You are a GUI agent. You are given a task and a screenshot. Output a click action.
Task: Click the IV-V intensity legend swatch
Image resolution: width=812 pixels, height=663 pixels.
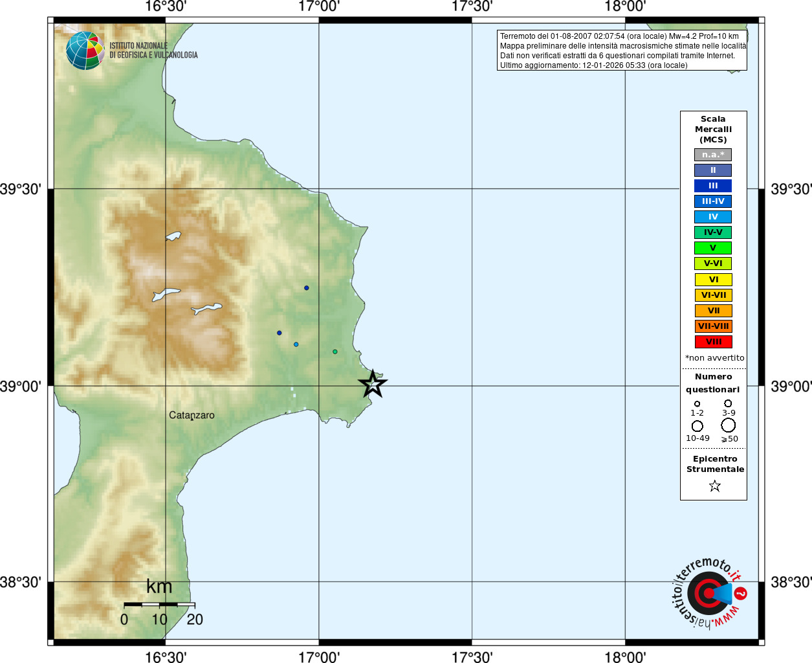tap(713, 232)
